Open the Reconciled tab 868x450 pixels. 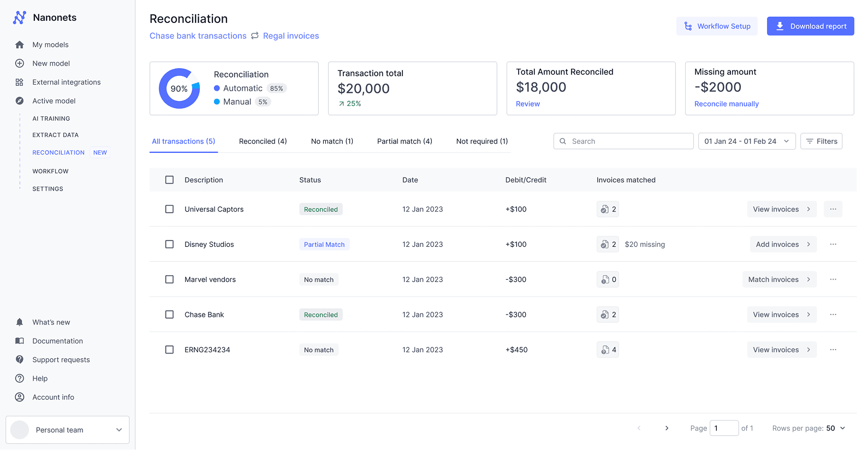(263, 141)
